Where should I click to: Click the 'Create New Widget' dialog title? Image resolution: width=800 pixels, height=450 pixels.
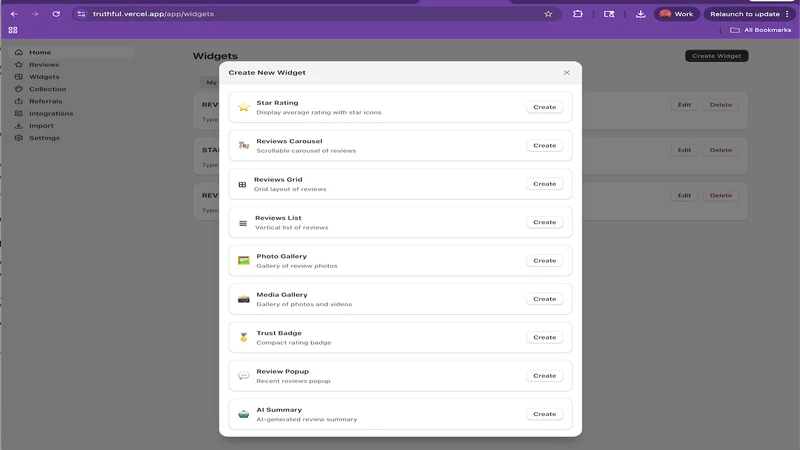click(267, 72)
